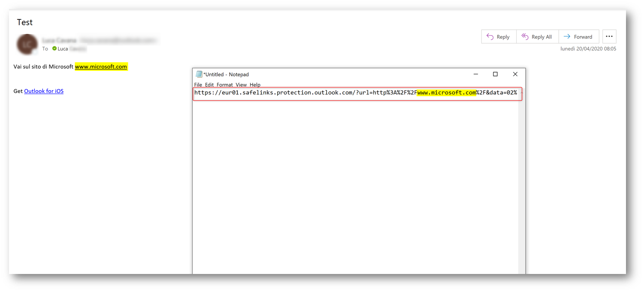
Task: Open the Outlook for iOS link
Action: (x=44, y=91)
